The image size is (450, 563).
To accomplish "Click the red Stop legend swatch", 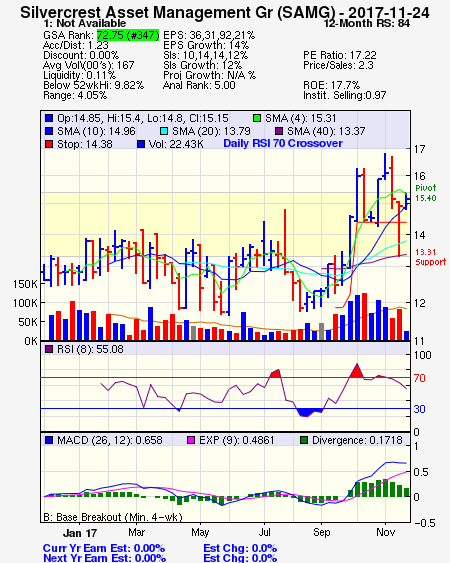I will 49,144.
